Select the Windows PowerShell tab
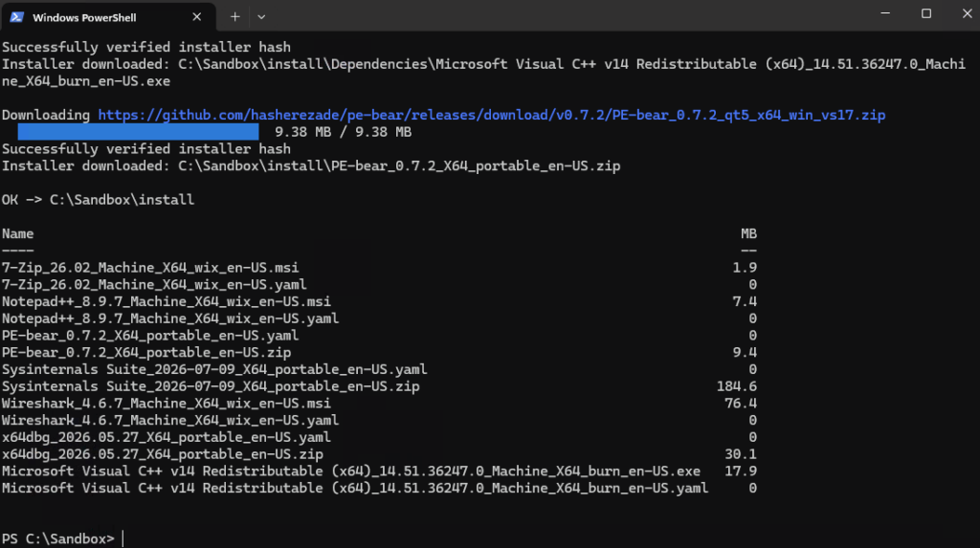This screenshot has width=980, height=548. coord(108,17)
